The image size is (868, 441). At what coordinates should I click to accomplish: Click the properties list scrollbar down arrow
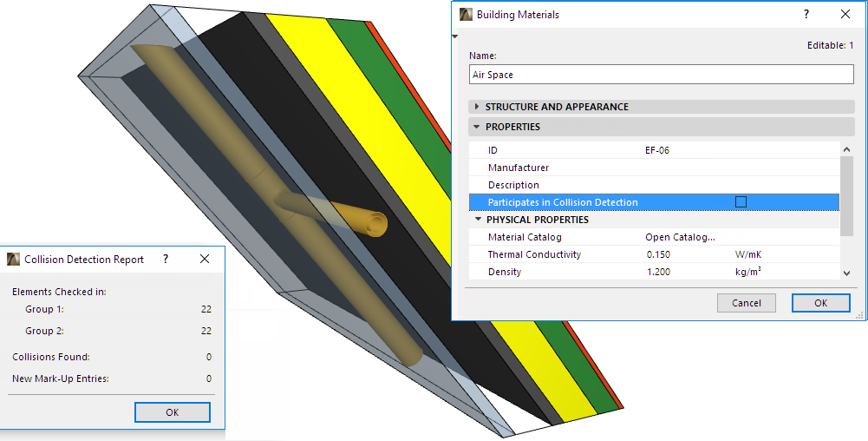[x=846, y=273]
